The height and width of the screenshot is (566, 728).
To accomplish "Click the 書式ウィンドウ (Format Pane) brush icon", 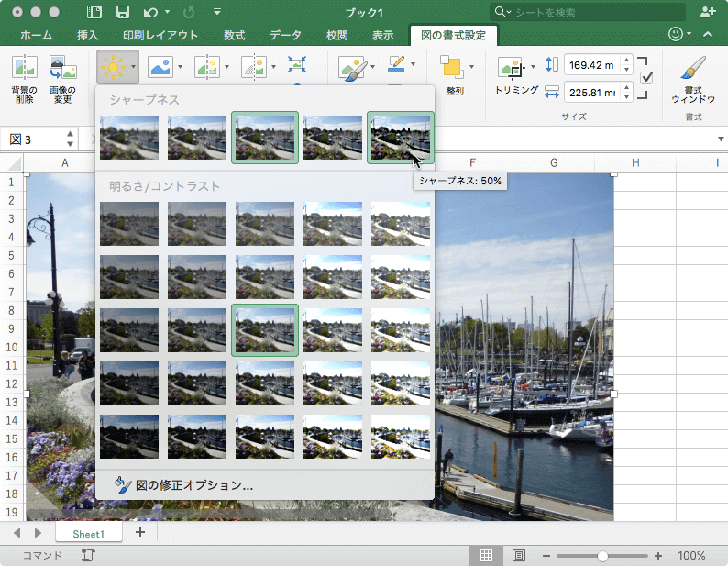I will tap(693, 69).
